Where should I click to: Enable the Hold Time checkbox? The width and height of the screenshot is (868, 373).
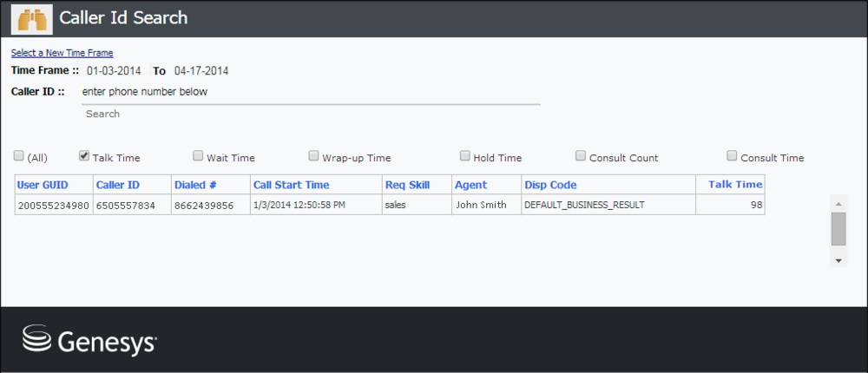465,156
